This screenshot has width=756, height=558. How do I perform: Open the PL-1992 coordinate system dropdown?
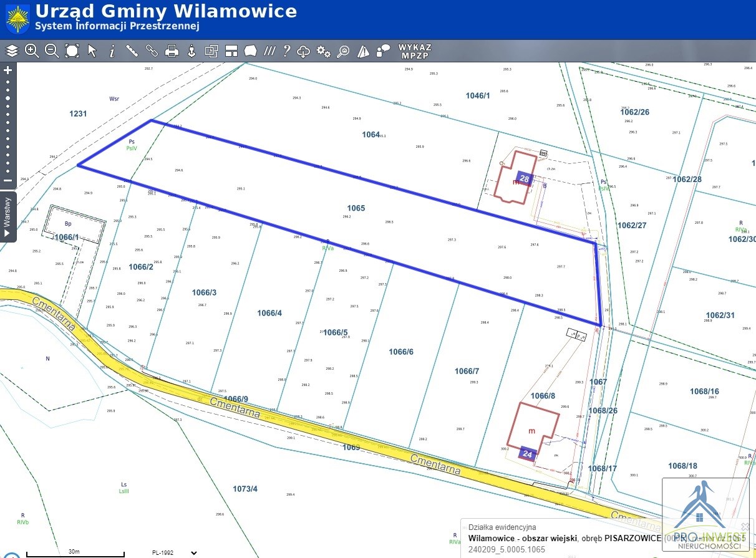tap(175, 552)
